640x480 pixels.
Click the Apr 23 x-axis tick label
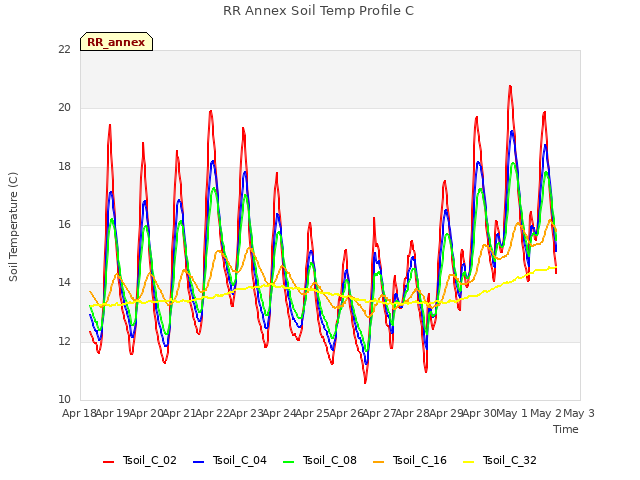(246, 413)
